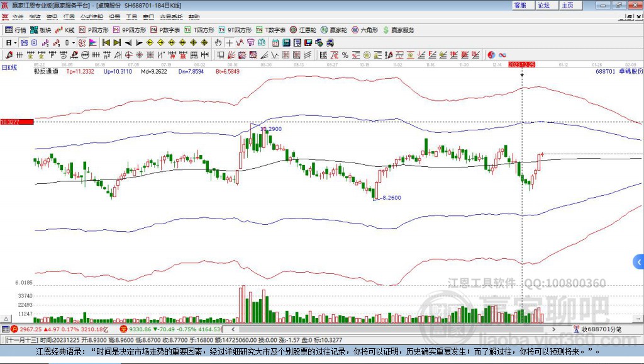
Task: Click the 2023-12-25 date marker
Action: coord(521,65)
